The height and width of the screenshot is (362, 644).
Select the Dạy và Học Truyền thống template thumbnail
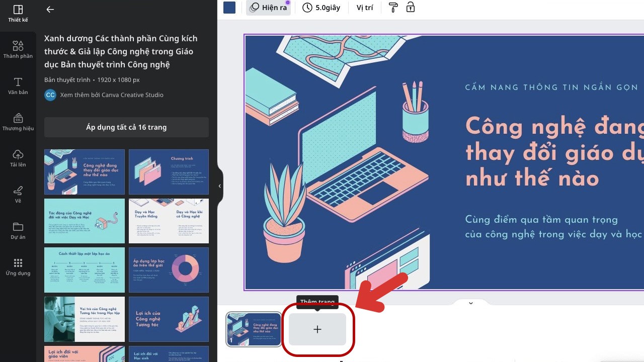[x=169, y=221]
